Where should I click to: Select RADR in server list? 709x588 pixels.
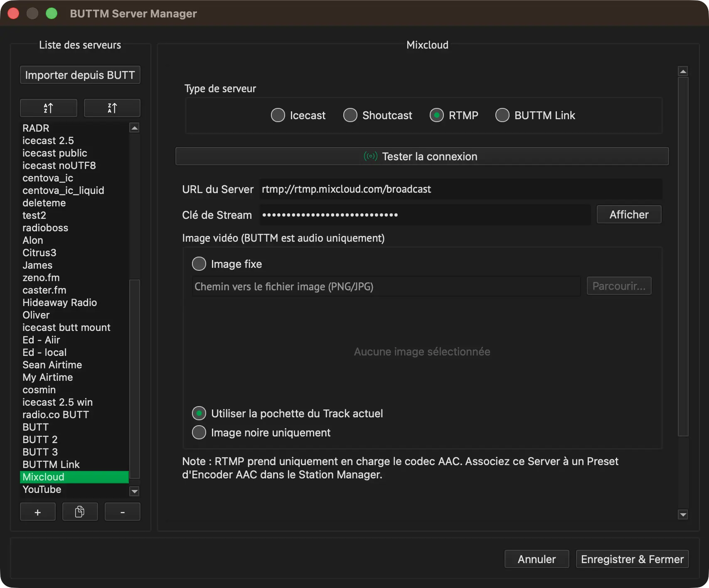[74, 128]
